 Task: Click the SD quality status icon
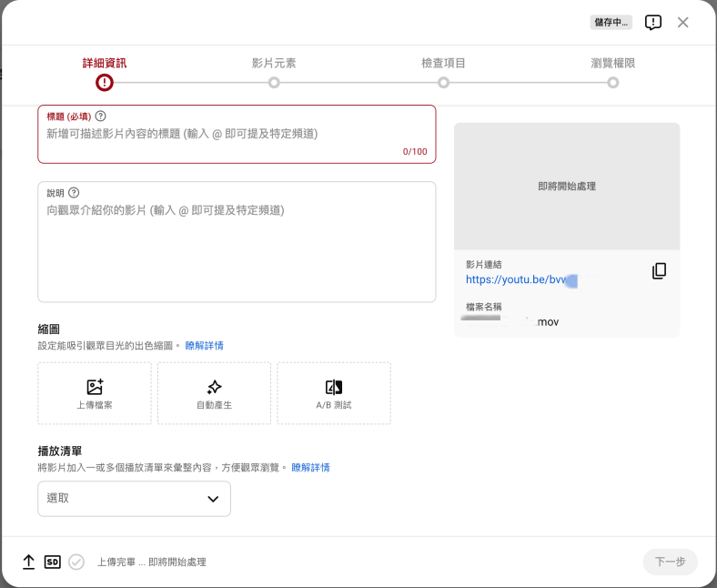pos(53,562)
